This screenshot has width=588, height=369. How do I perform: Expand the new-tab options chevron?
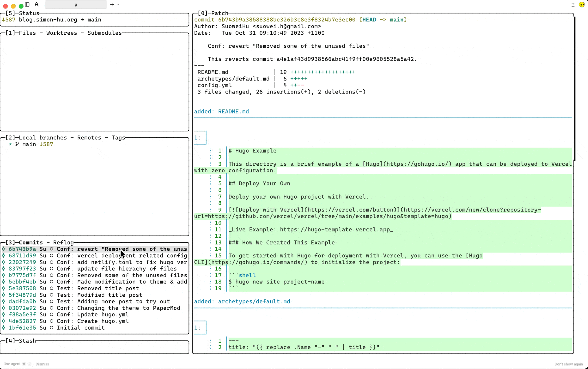[118, 4]
